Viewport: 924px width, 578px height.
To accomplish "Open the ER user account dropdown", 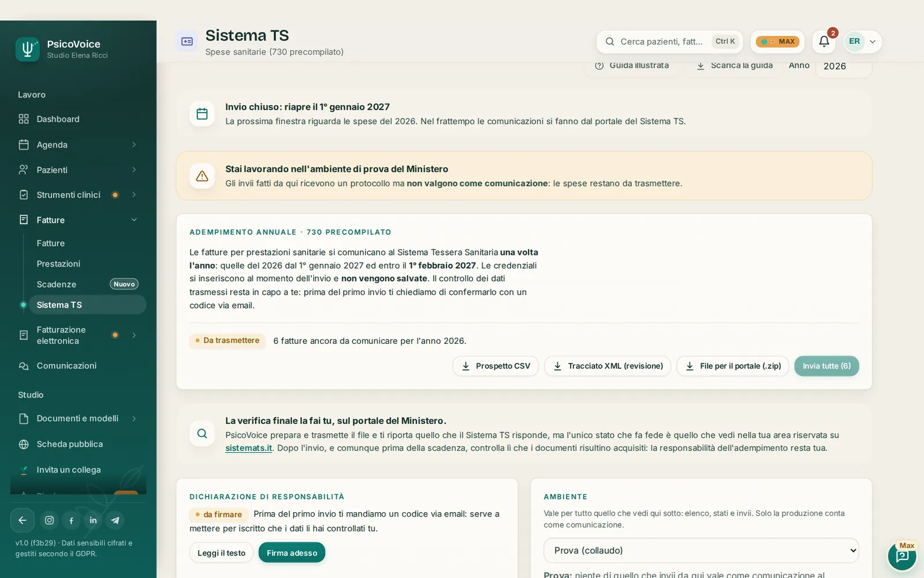I will coord(863,42).
